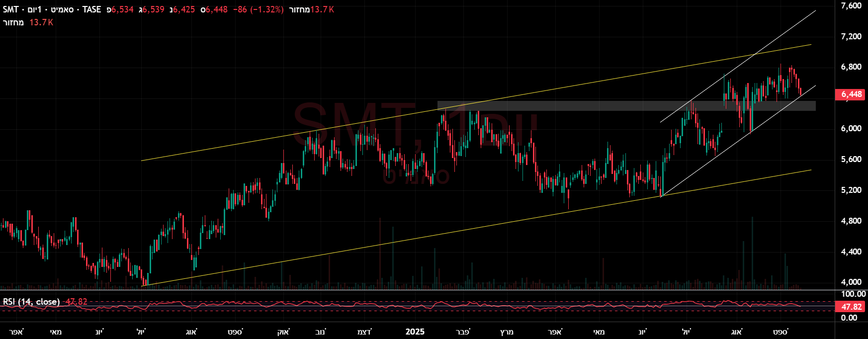The width and height of the screenshot is (868, 339).
Task: Select the upper yellow channel trendline
Action: point(476,103)
